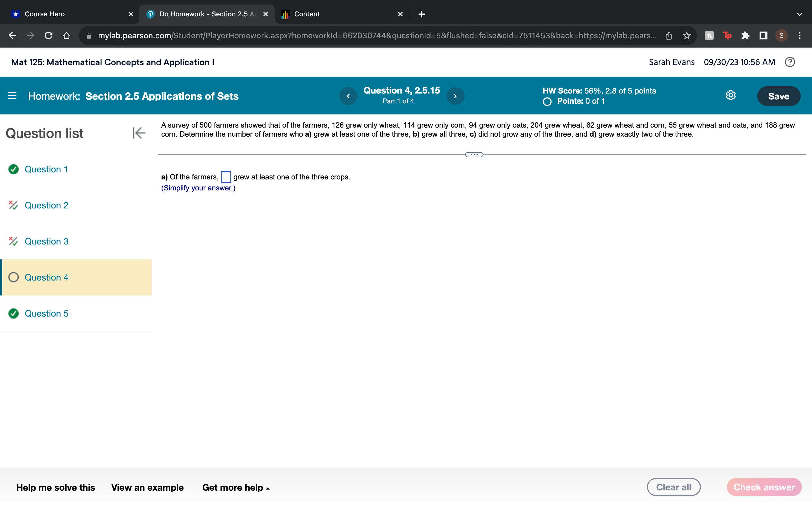Open the tab search chevron
This screenshot has height=507, width=812.
(799, 14)
